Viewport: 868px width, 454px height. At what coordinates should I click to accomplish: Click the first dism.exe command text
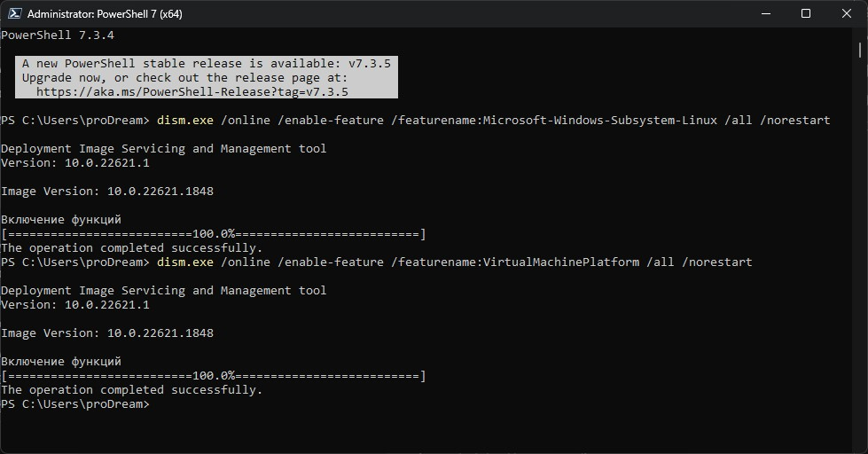pos(185,120)
